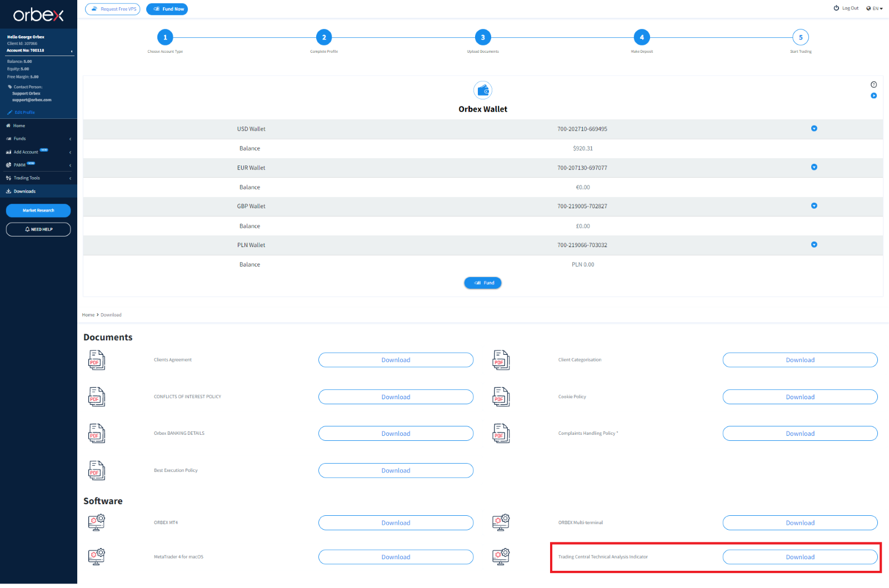Click the Fund button below the wallets
The height and width of the screenshot is (588, 889).
tap(483, 283)
